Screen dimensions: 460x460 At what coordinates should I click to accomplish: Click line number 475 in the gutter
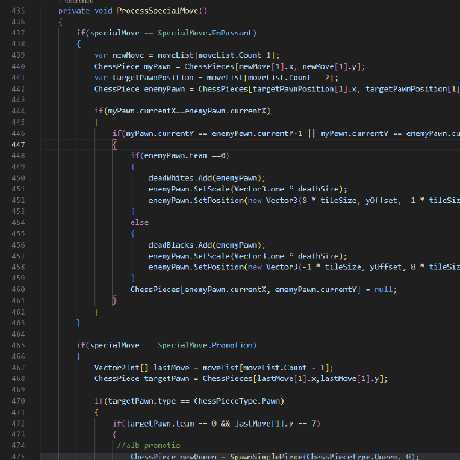(18, 456)
